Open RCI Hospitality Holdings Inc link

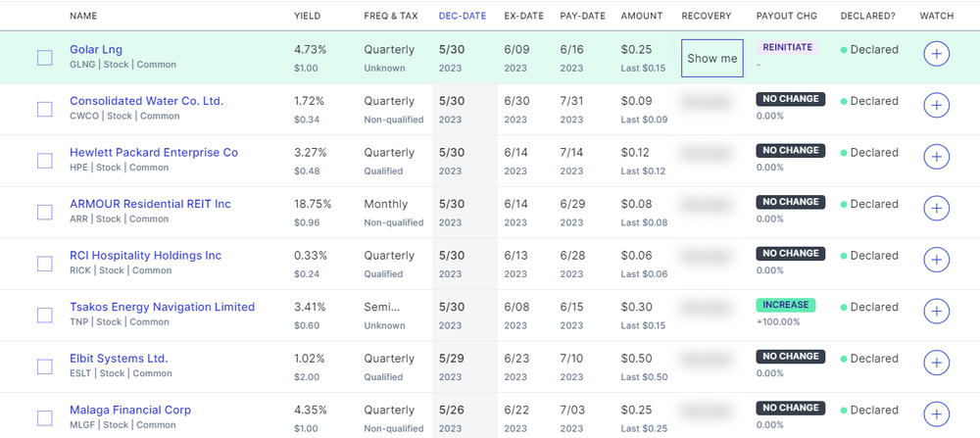pos(146,256)
